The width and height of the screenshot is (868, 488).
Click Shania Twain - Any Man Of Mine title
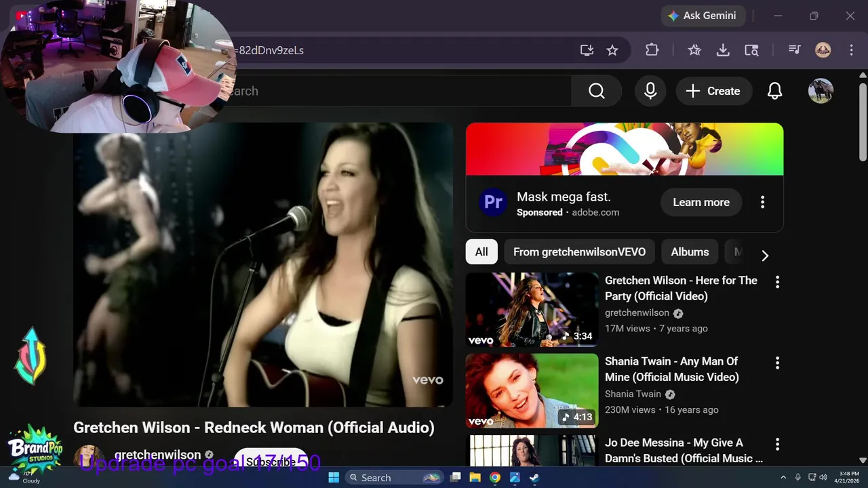tap(672, 369)
